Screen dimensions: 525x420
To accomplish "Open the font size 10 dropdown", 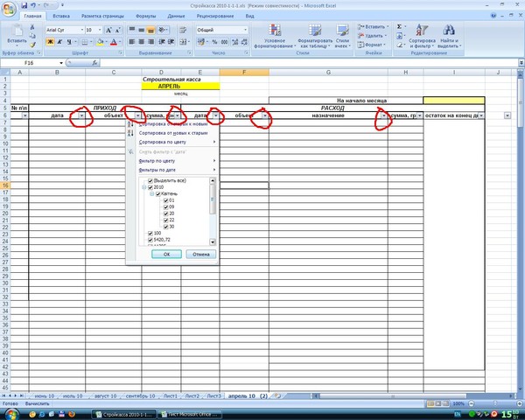I will [x=100, y=30].
